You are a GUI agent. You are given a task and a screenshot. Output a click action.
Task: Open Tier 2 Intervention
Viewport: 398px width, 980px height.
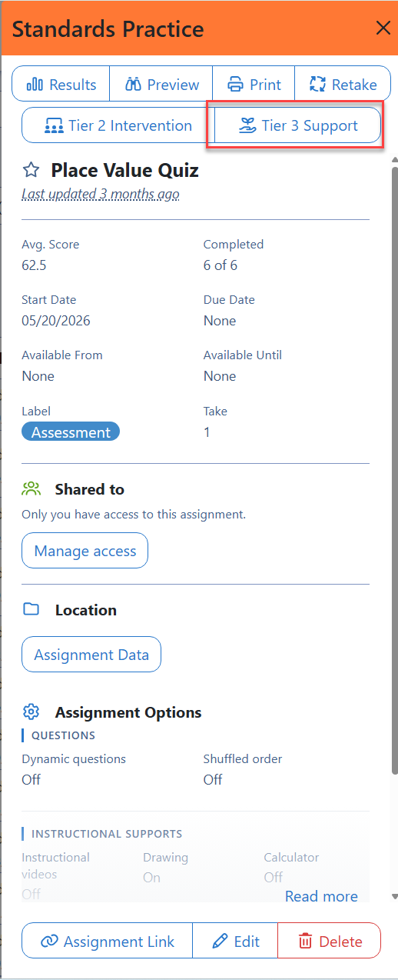tap(118, 125)
